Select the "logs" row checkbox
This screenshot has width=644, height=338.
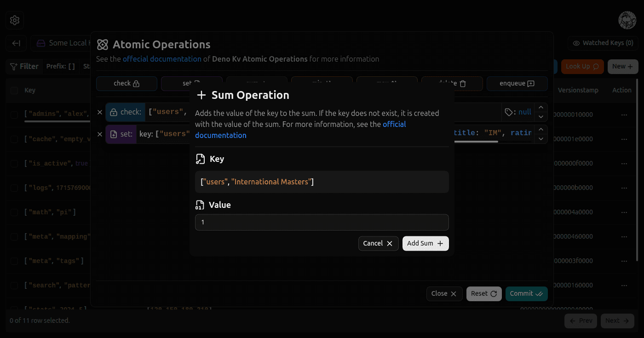tap(14, 188)
